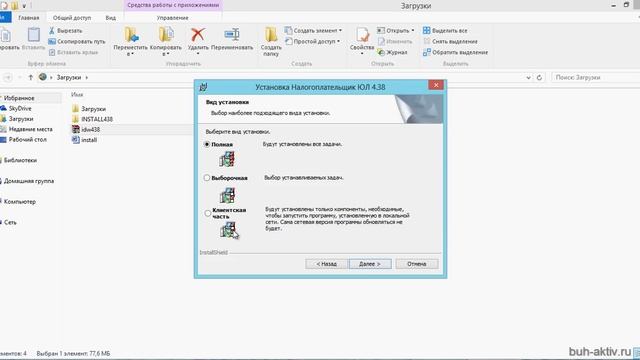Choose the Выборочная installation option
This screenshot has width=640, height=360.
point(207,178)
